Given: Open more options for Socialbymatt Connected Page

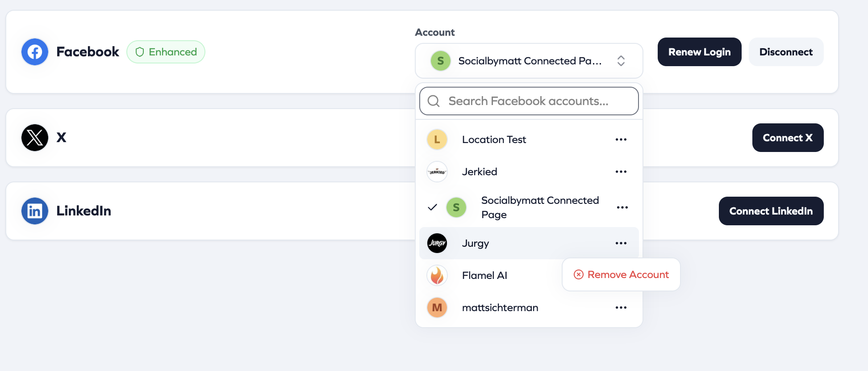Looking at the screenshot, I should coord(622,207).
